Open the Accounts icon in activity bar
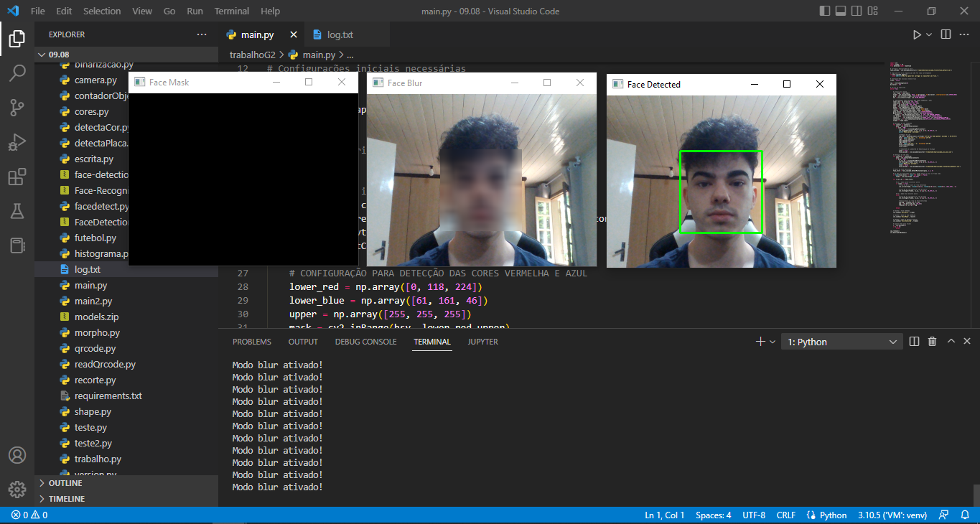Screen dimensions: 980x524 click(17, 454)
